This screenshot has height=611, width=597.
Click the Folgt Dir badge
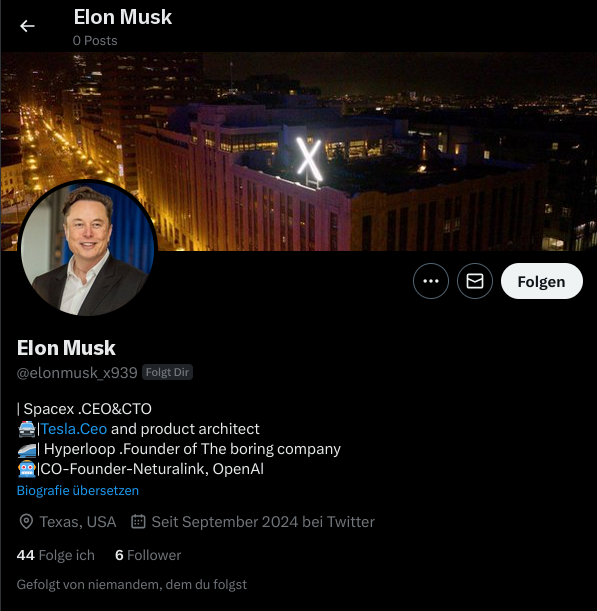click(x=167, y=372)
